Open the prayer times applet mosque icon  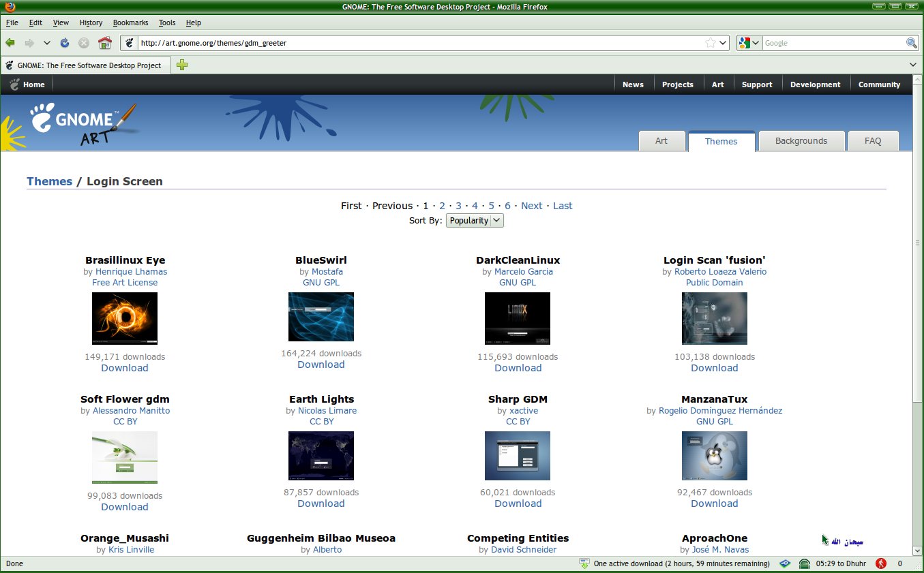click(x=803, y=563)
